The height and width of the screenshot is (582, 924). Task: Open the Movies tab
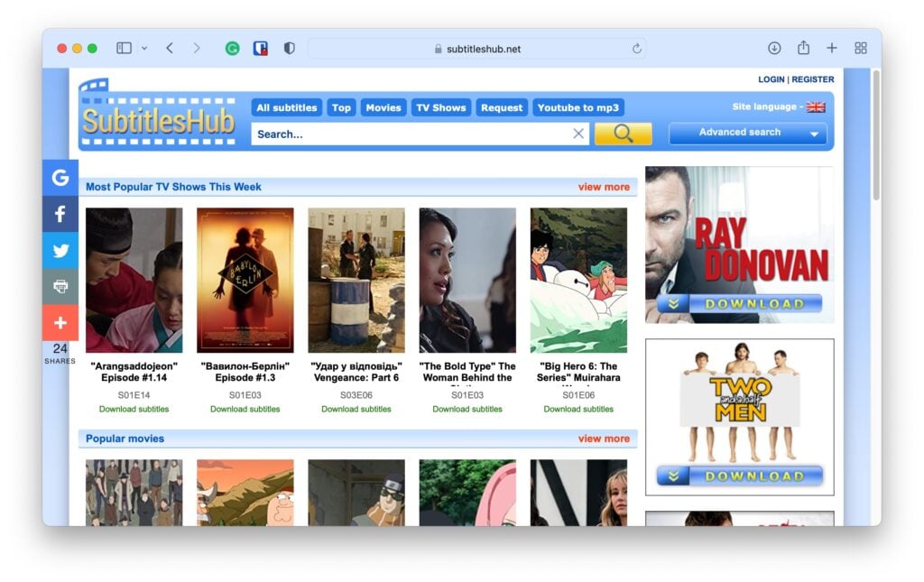383,107
